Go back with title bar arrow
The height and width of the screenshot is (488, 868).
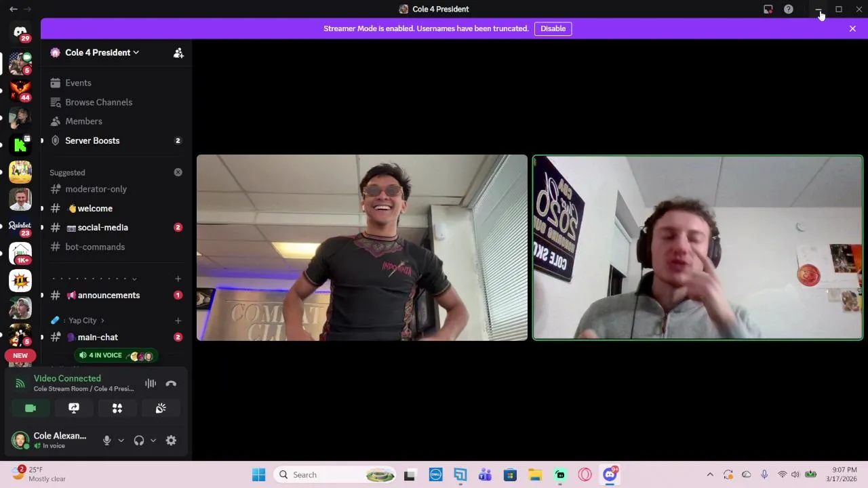(x=13, y=9)
